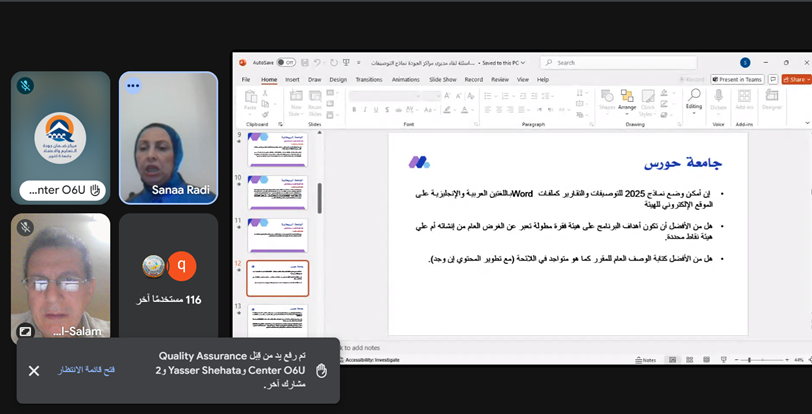This screenshot has height=414, width=812.
Task: Open the Change Case Aa dropdown
Action: [430, 110]
